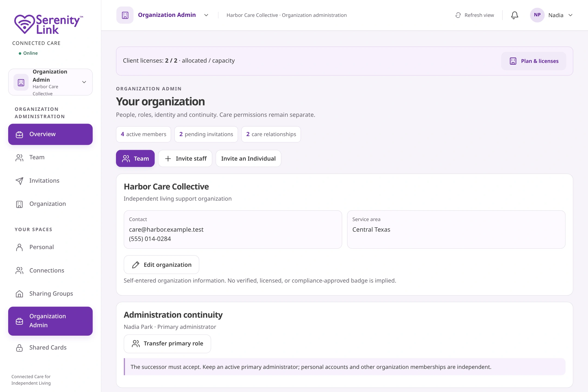588x392 pixels.
Task: Click the Refresh view circular arrows icon
Action: click(x=458, y=15)
